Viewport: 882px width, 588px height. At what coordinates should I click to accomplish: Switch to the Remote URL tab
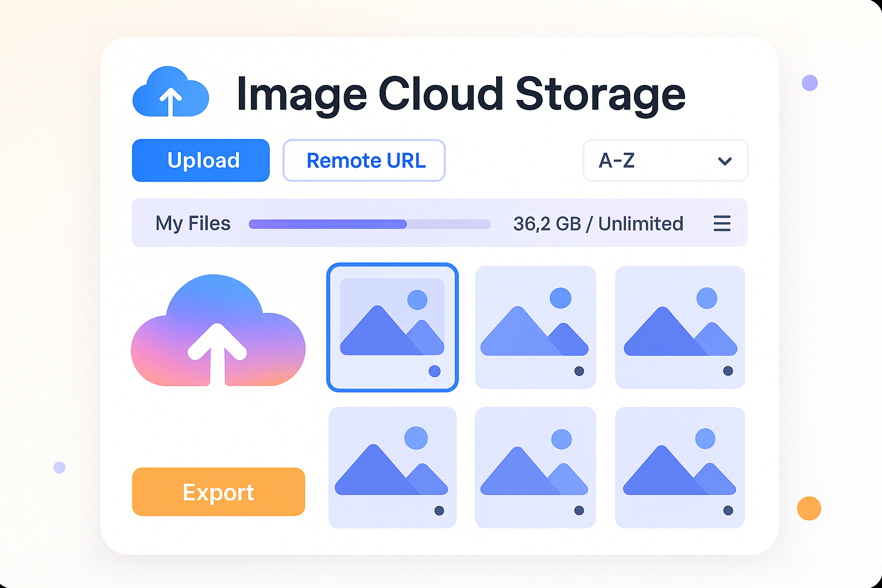click(364, 161)
